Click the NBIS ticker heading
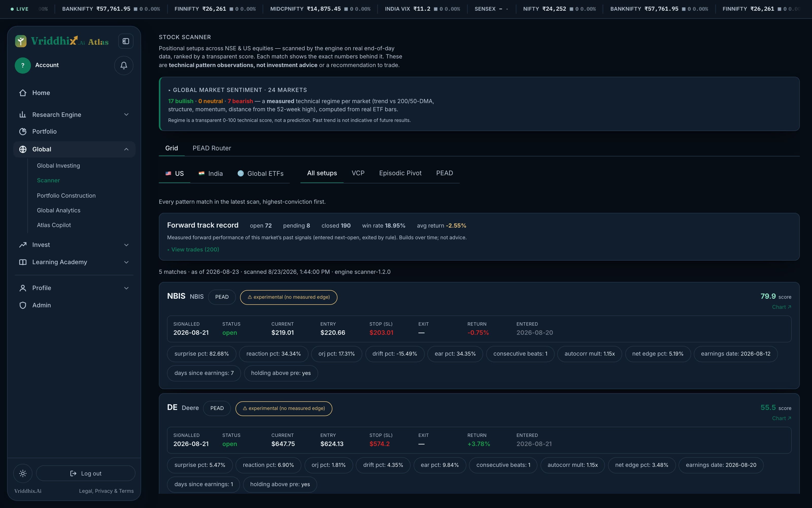This screenshot has width=812, height=508. coord(176,296)
